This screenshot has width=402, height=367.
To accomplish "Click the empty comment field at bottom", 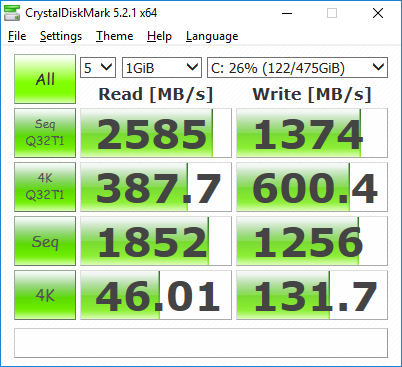I will pyautogui.click(x=201, y=343).
